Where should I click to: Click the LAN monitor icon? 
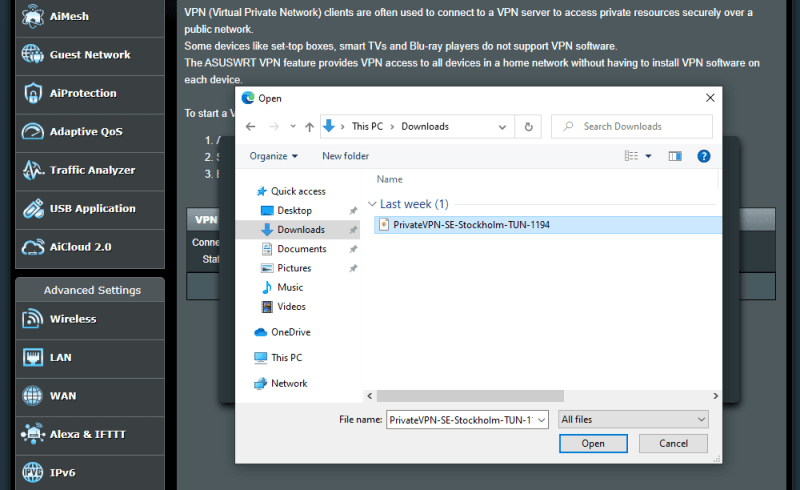33,357
